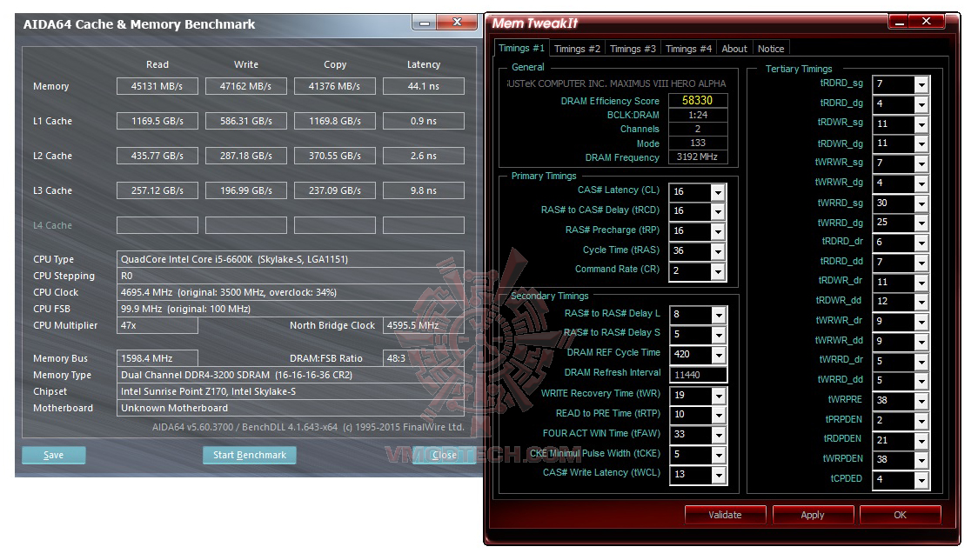The width and height of the screenshot is (978, 560).
Task: Click the Memory Type DDR4-3200 field
Action: [290, 375]
